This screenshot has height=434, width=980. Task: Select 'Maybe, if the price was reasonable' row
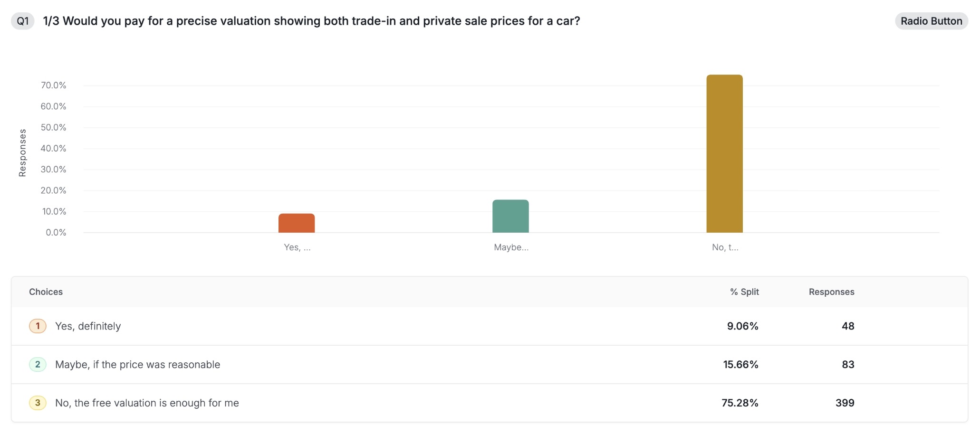pyautogui.click(x=138, y=365)
